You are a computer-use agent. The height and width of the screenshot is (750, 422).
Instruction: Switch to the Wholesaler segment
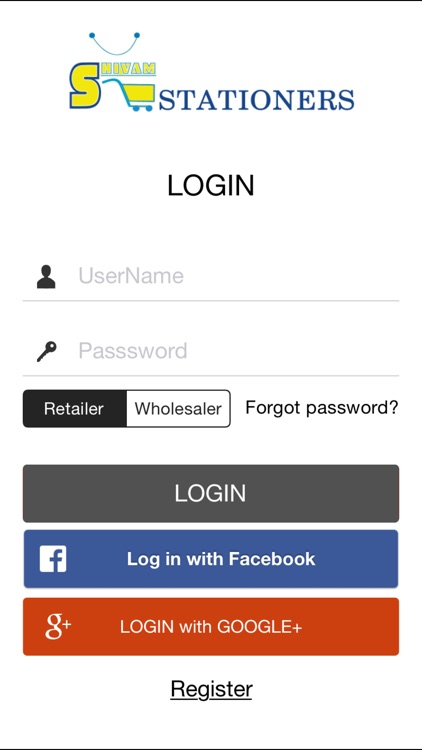tap(178, 408)
